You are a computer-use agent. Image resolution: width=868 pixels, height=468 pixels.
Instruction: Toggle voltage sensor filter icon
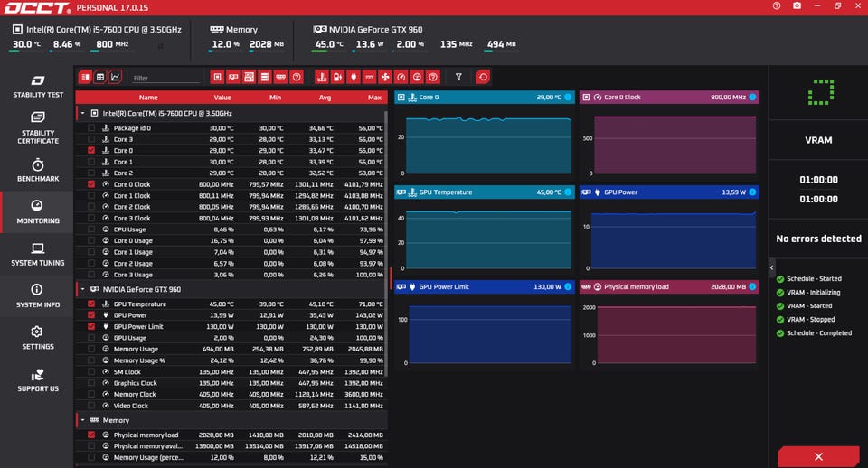pyautogui.click(x=337, y=77)
